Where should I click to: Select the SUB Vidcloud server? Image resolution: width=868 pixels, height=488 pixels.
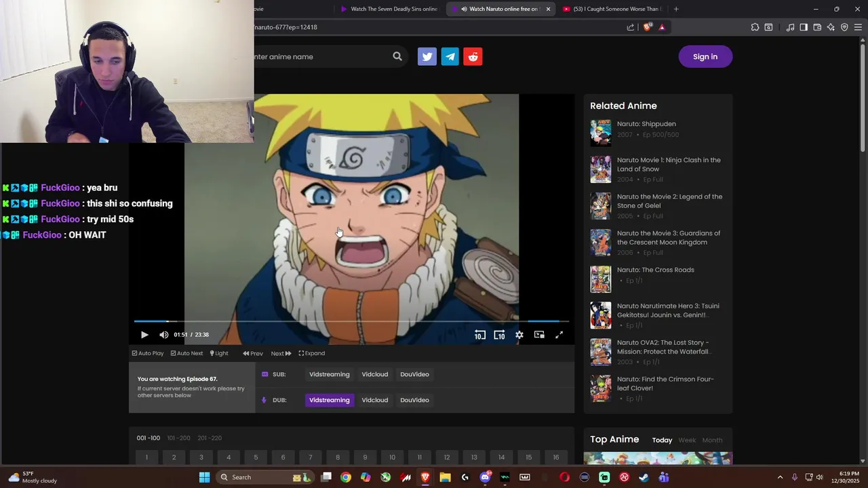375,374
